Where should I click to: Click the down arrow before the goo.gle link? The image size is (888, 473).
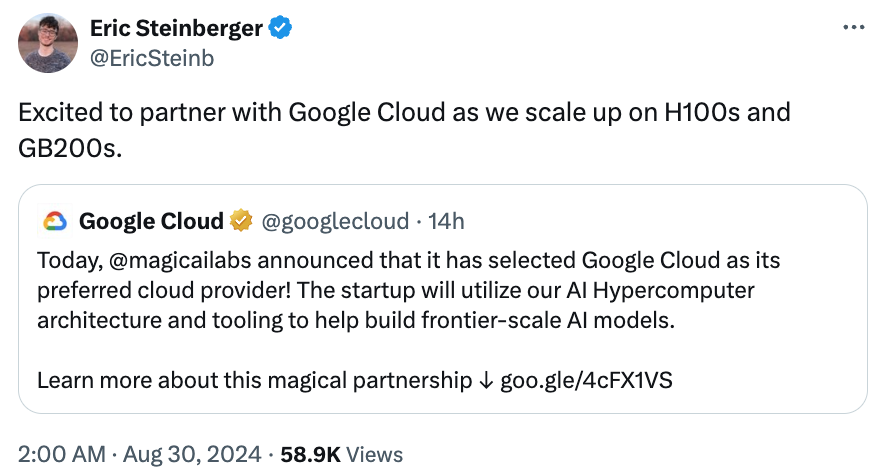point(485,381)
